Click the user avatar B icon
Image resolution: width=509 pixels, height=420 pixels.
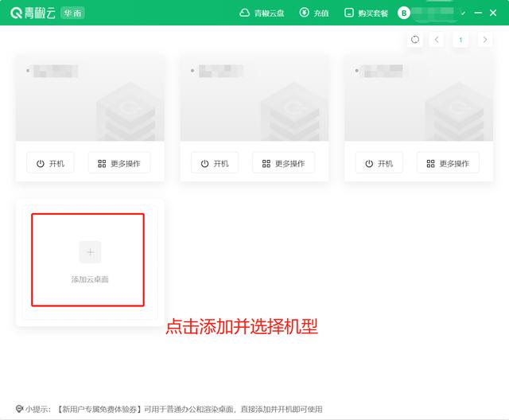point(404,13)
